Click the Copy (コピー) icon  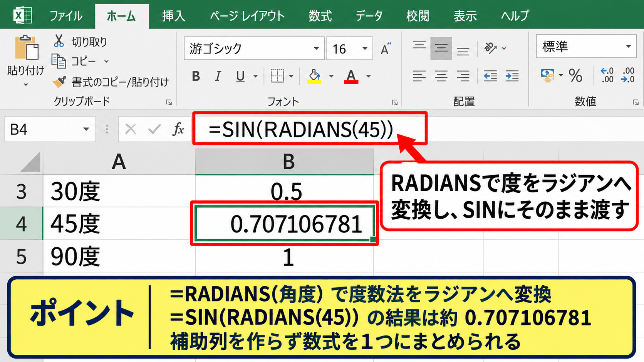click(x=59, y=61)
